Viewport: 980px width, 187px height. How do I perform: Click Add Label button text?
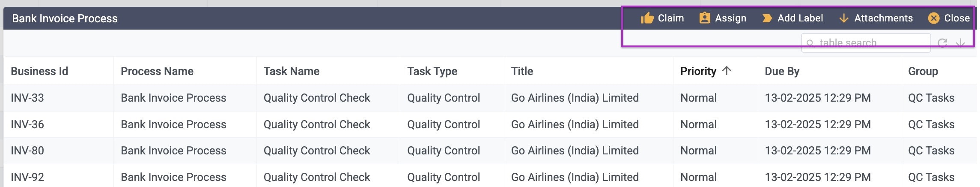(800, 18)
